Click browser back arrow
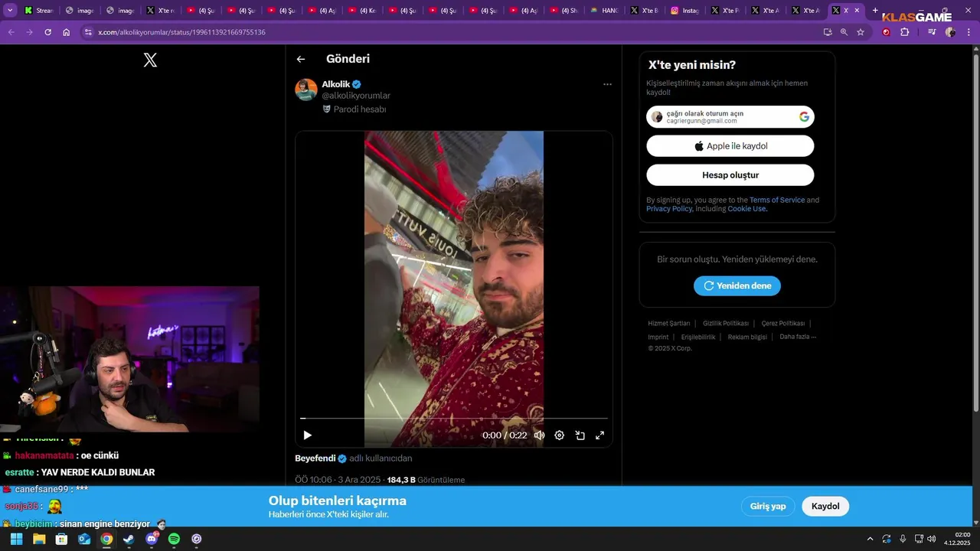The width and height of the screenshot is (980, 551). (x=11, y=32)
